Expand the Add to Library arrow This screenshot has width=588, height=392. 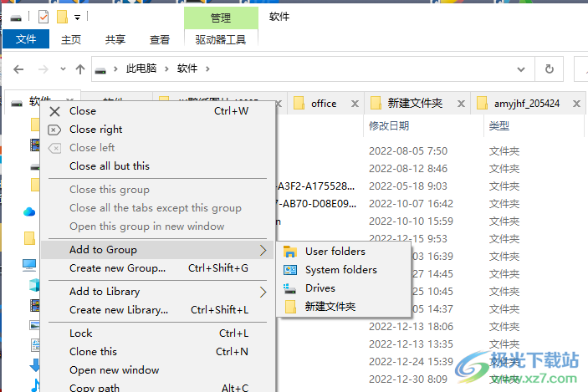click(x=263, y=292)
